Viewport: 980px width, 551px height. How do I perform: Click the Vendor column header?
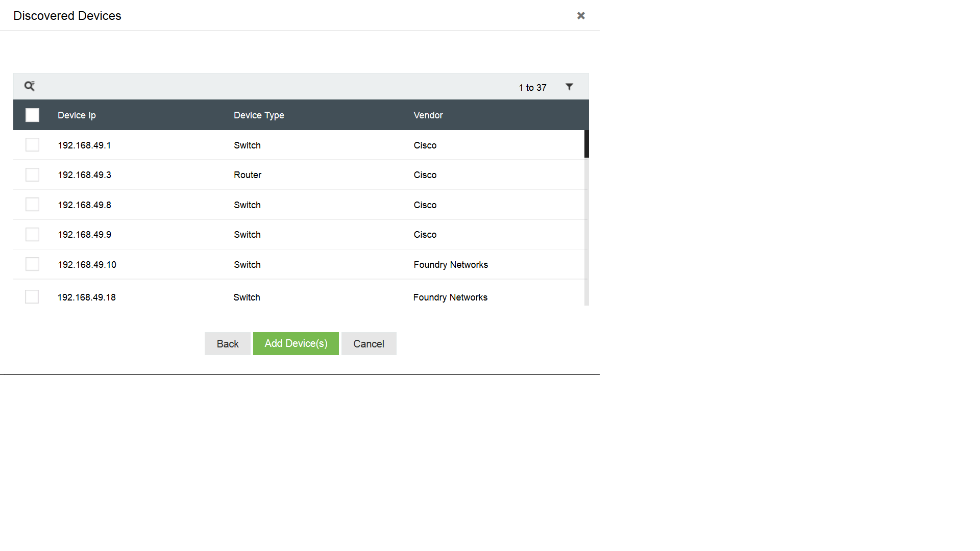point(428,115)
